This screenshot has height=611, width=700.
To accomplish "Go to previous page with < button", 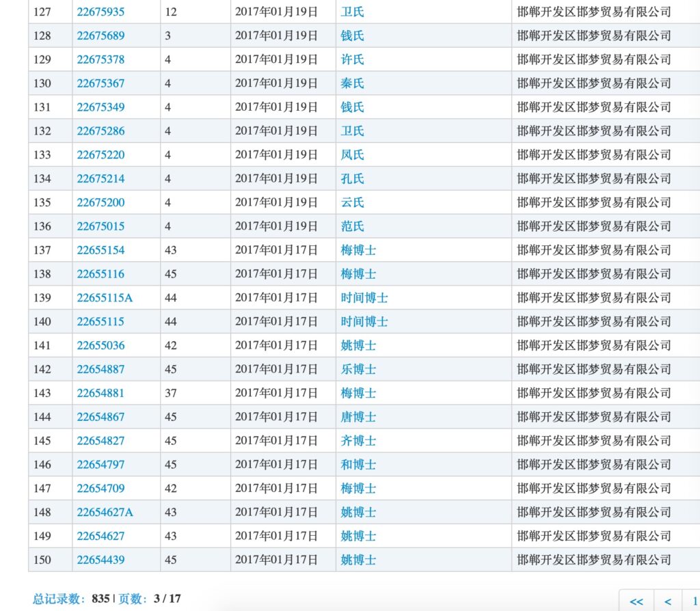I will [x=668, y=601].
